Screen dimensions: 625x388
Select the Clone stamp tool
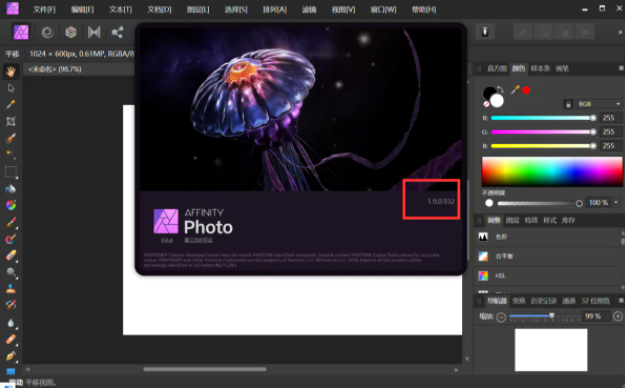[x=11, y=289]
